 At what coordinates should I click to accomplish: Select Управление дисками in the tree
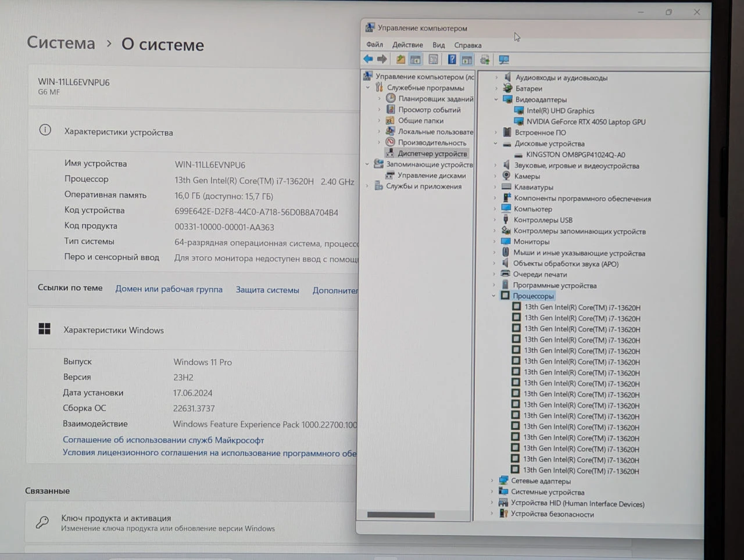click(432, 175)
